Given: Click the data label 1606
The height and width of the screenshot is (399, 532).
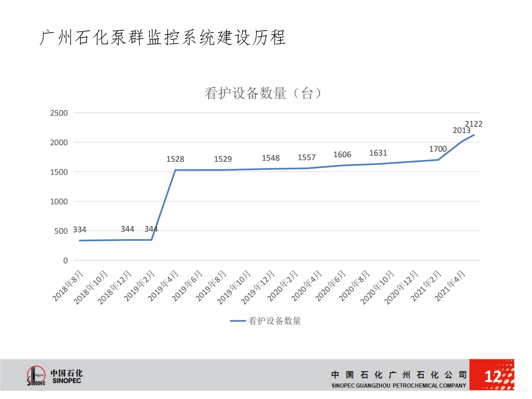Looking at the screenshot, I should tap(342, 155).
